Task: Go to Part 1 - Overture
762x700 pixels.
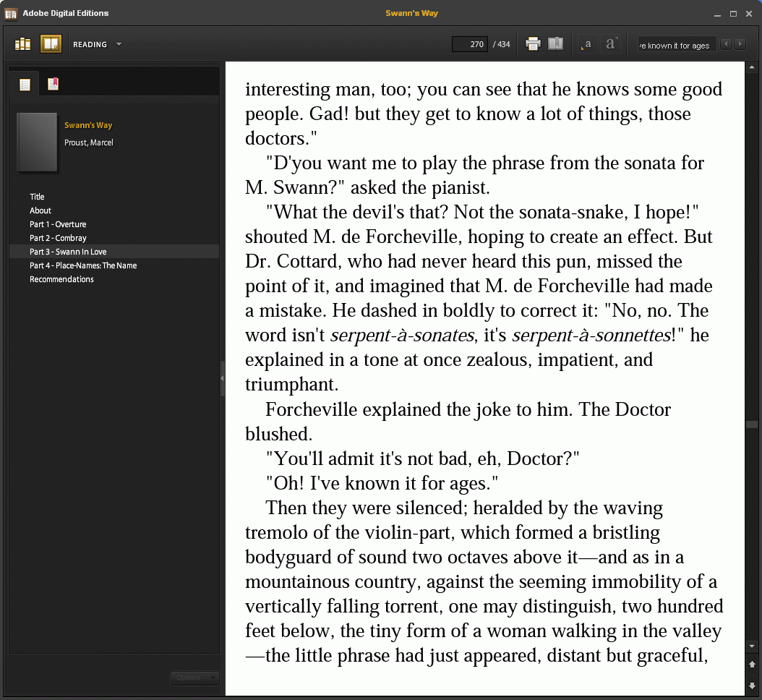Action: 58,224
